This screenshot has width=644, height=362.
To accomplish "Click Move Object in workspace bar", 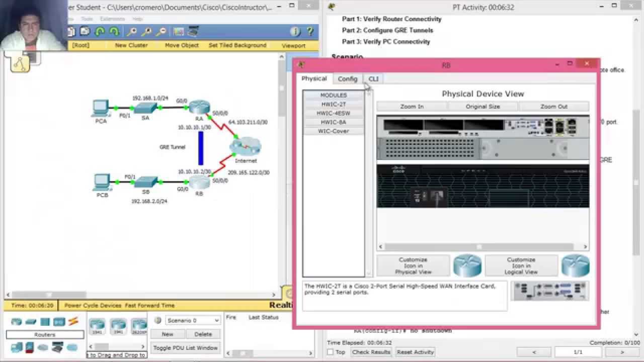I will point(182,45).
